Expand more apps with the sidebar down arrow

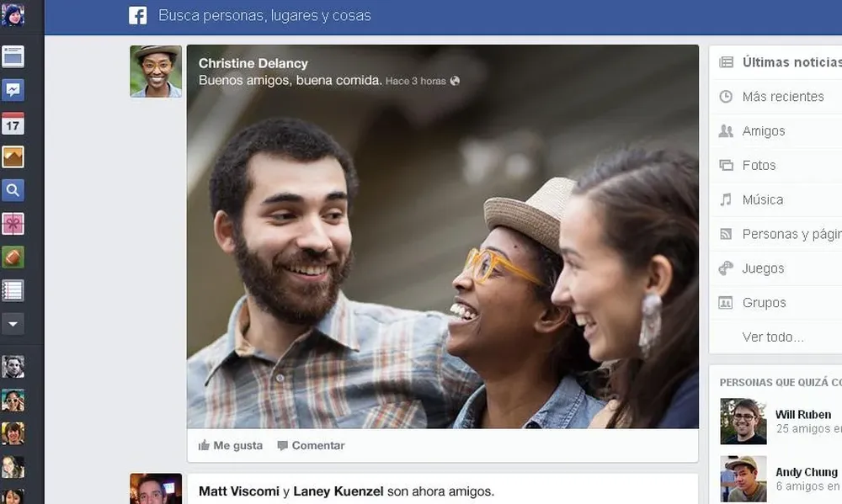(x=13, y=323)
